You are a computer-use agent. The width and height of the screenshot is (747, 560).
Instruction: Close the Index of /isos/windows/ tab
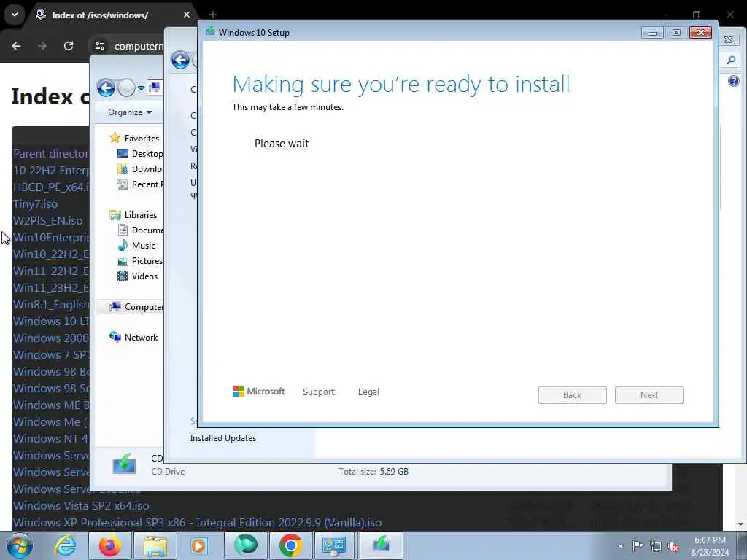click(x=187, y=15)
